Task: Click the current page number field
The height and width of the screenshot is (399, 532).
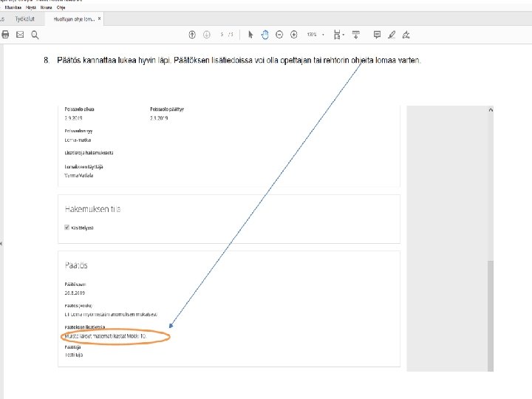Action: point(222,35)
